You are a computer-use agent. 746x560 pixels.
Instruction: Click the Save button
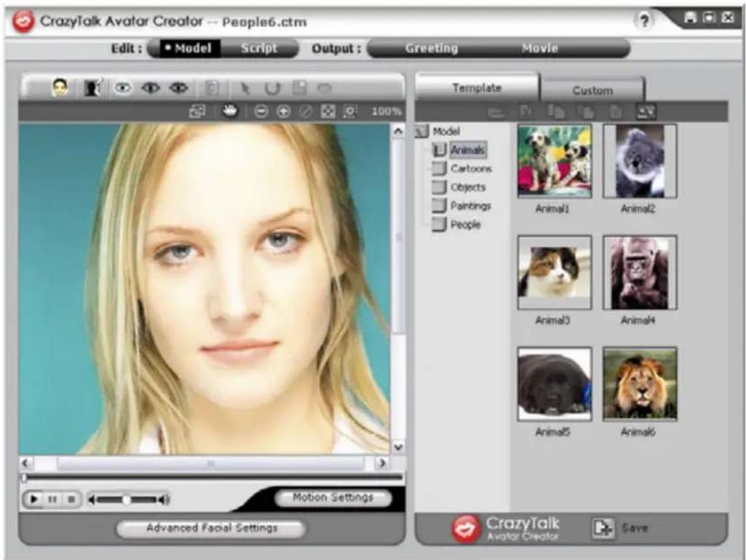(620, 528)
